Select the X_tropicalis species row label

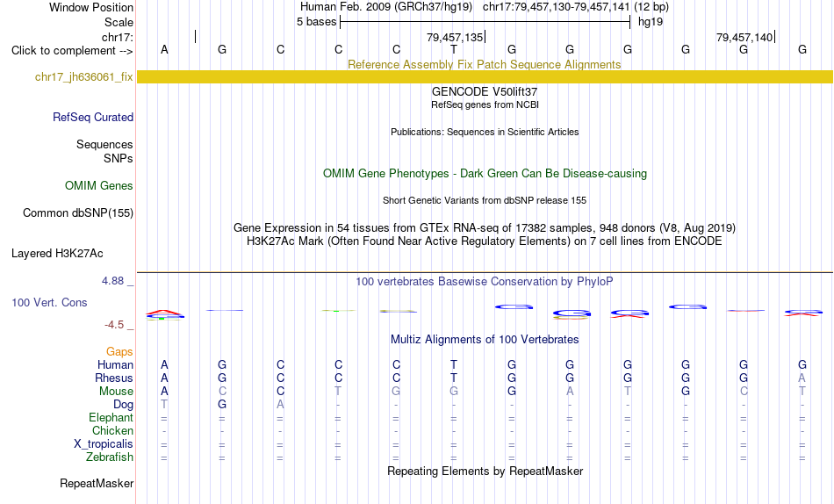click(104, 444)
